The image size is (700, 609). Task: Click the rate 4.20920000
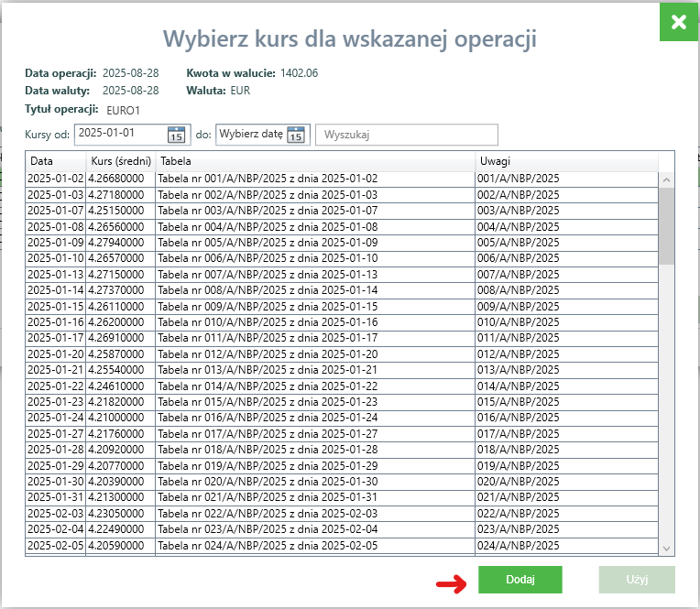point(121,450)
